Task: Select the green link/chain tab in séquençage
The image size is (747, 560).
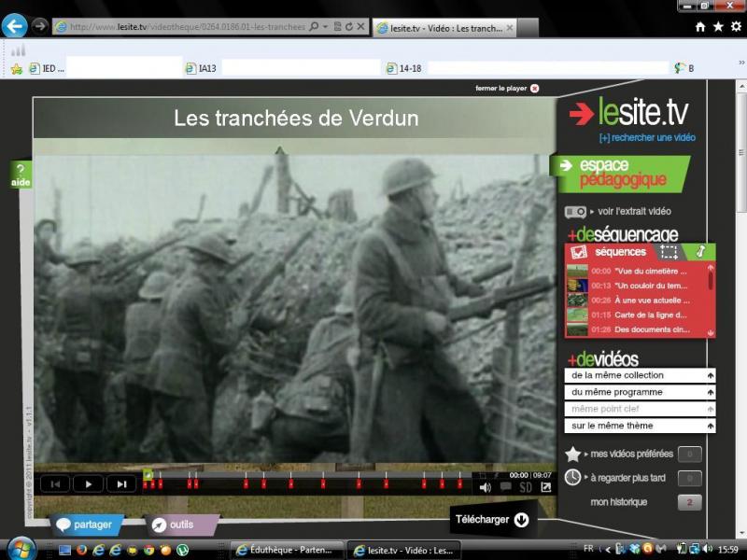Action: point(699,251)
